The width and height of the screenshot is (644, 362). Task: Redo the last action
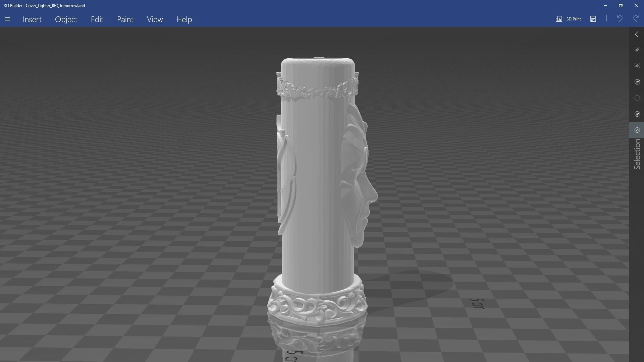(x=636, y=19)
